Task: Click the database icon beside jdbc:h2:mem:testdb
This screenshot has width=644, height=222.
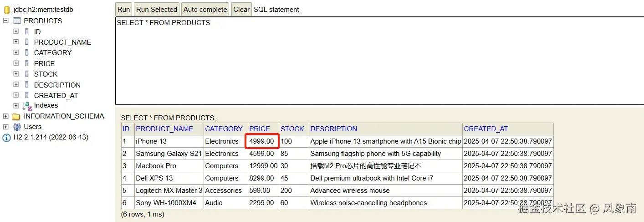Action: coord(6,10)
